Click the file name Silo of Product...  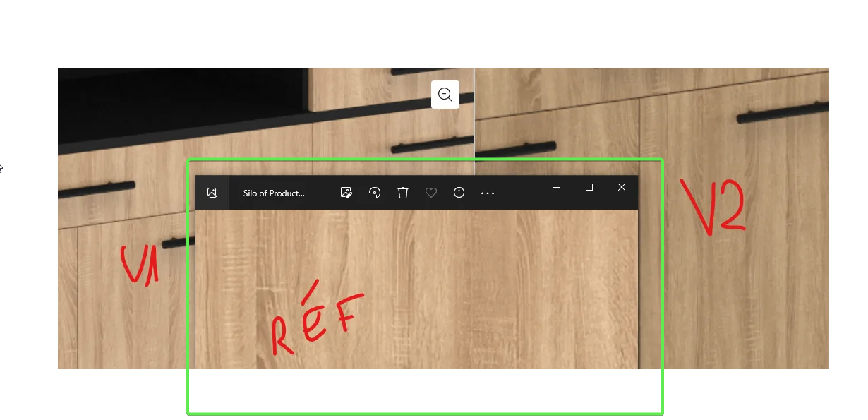pos(274,193)
